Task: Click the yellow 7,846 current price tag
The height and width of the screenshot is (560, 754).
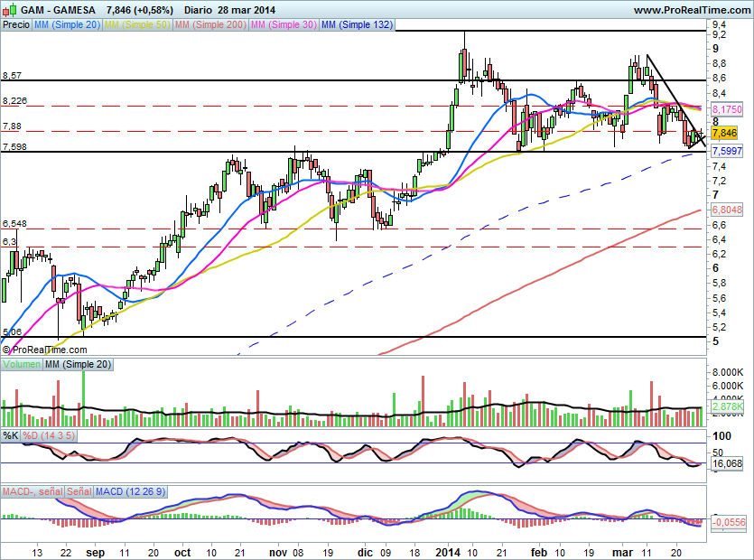Action: pyautogui.click(x=724, y=134)
